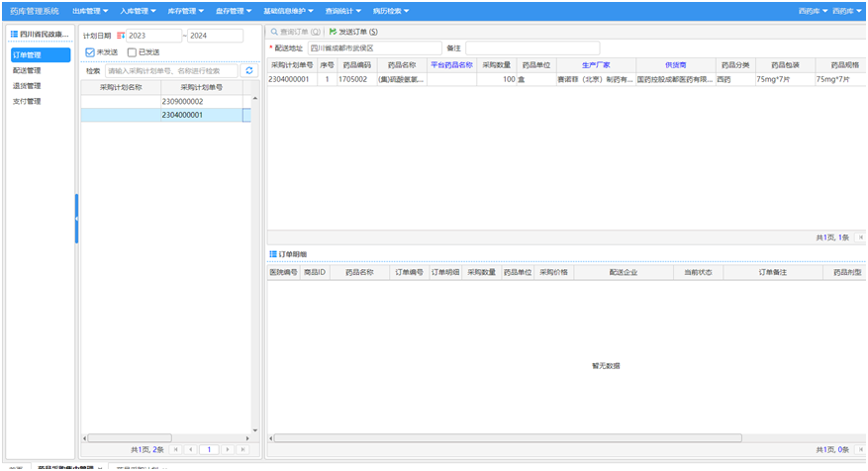Click the 供货商 column header

675,65
